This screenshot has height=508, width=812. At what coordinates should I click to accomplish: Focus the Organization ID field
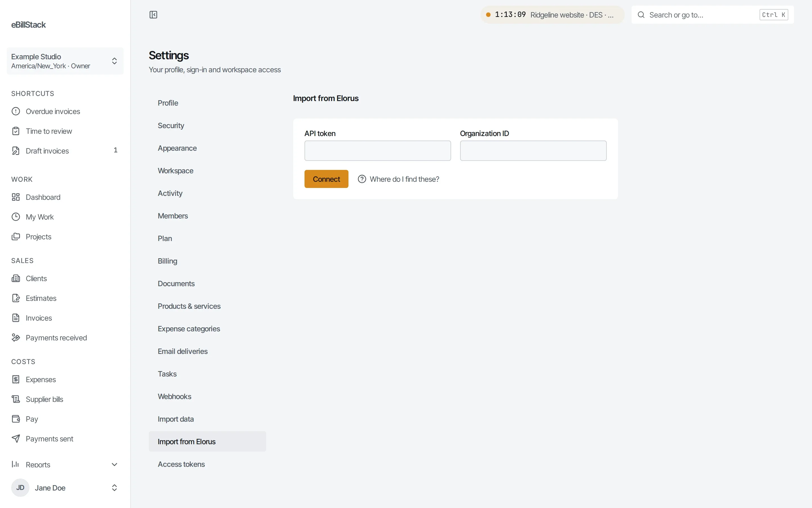(533, 151)
